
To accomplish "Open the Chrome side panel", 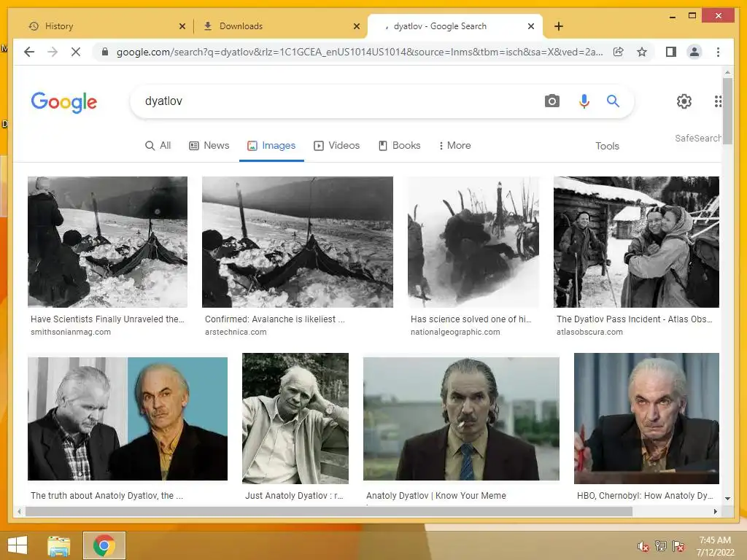I will click(671, 52).
